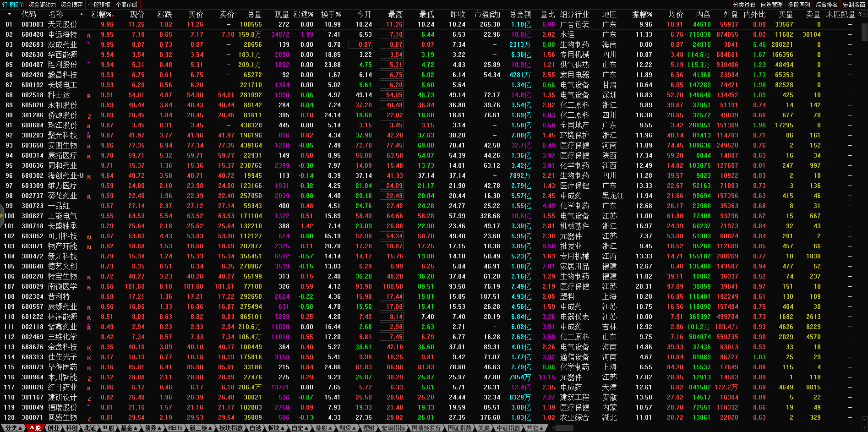Click the 分类过滤 filter button
The width and height of the screenshot is (868, 432).
point(744,5)
